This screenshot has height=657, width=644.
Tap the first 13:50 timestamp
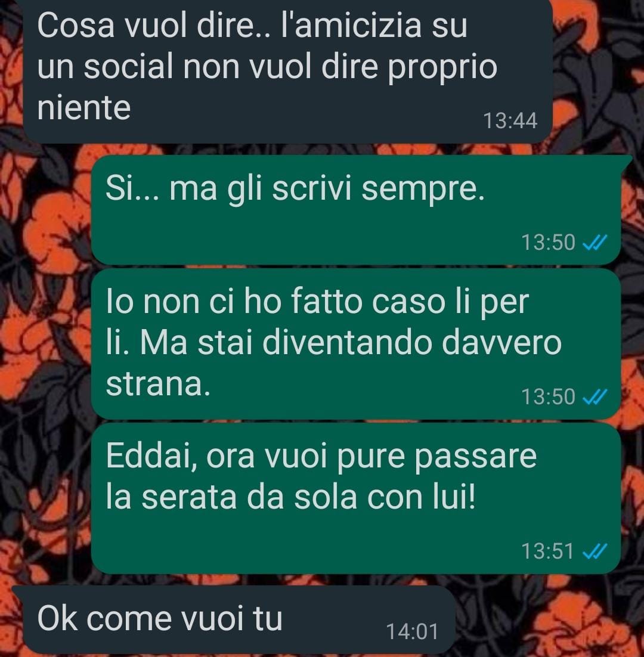click(x=548, y=242)
